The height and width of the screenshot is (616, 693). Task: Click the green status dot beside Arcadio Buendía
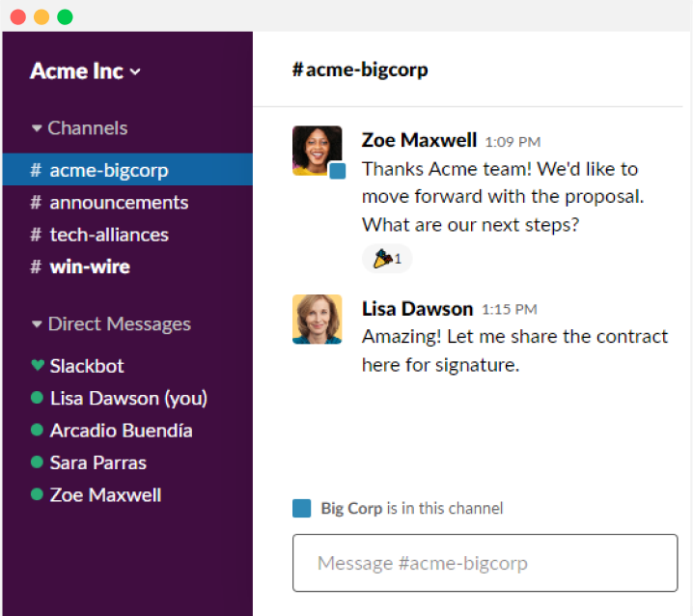point(38,431)
